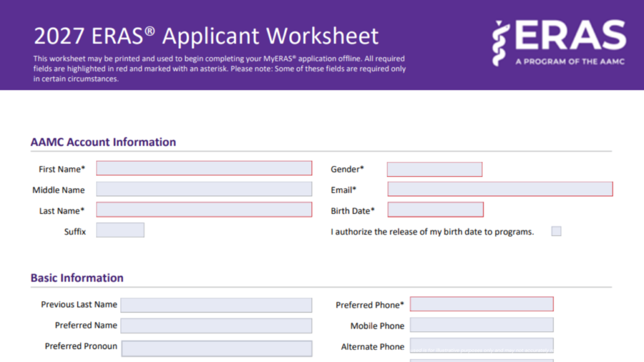Click the Basic Information heading
Viewport: 644px width, 362px height.
click(x=77, y=278)
